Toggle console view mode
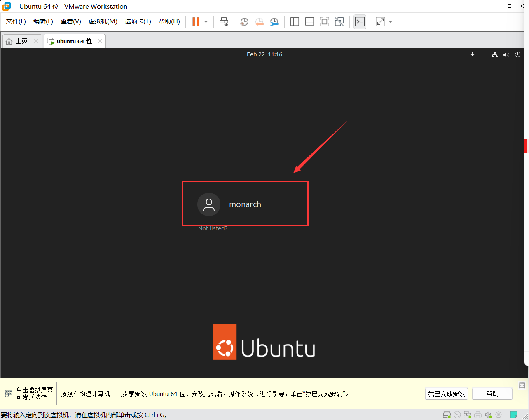 [x=360, y=21]
